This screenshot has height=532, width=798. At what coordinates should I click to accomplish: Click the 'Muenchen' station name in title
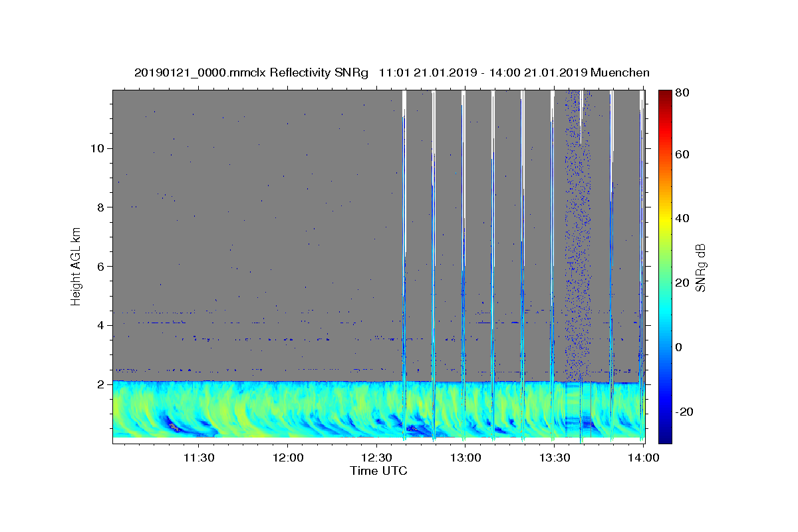point(619,72)
